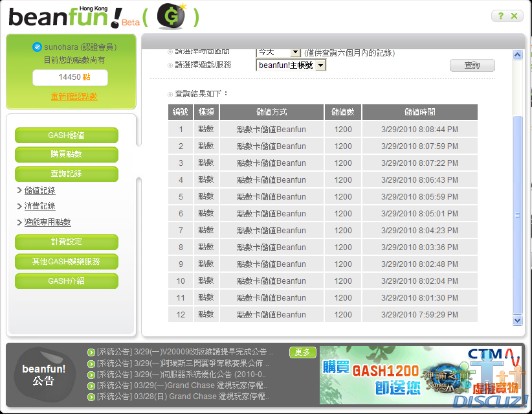Open 其他GASH娛樂服務 menu
532x414 pixels.
[67, 262]
